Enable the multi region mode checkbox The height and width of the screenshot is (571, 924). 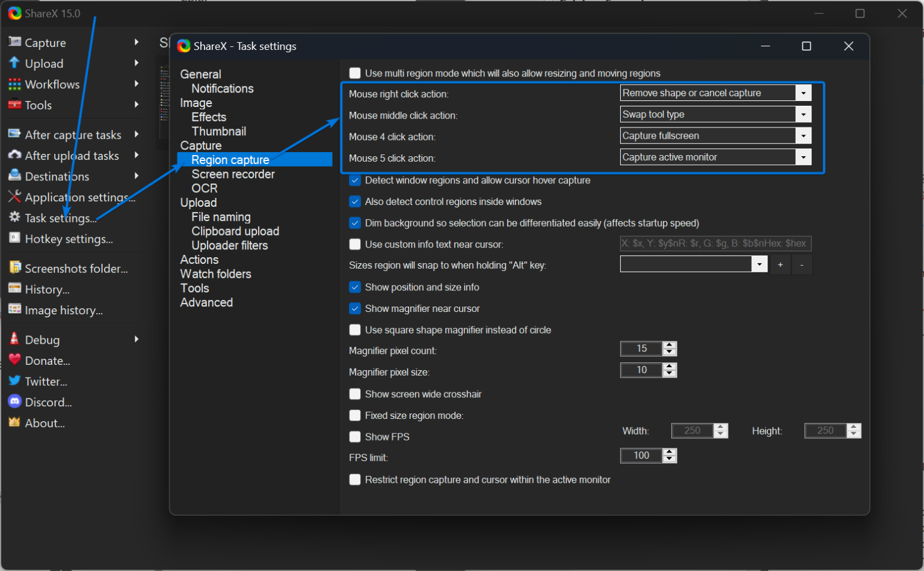pyautogui.click(x=355, y=73)
